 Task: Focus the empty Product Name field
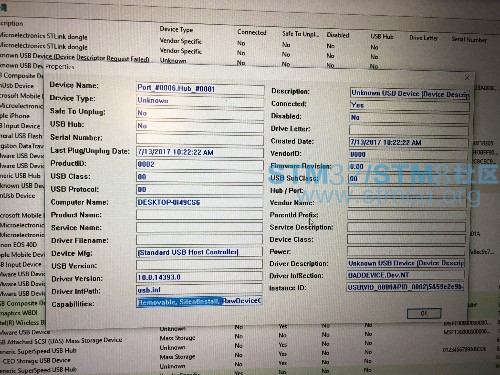200,215
